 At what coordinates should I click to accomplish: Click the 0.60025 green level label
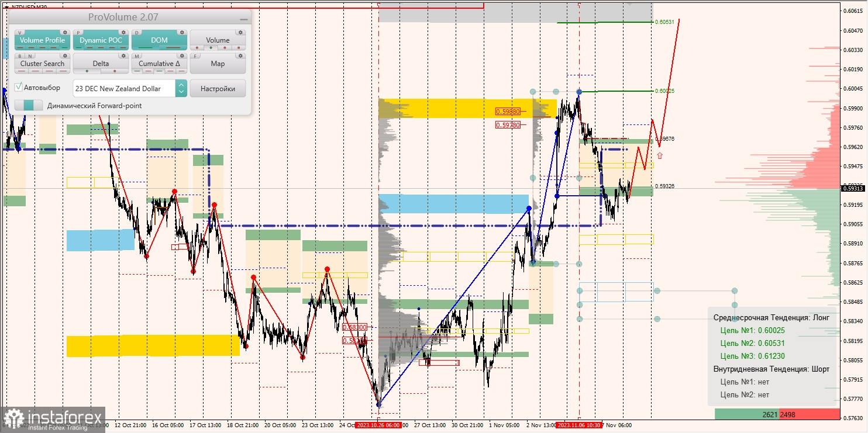click(664, 91)
